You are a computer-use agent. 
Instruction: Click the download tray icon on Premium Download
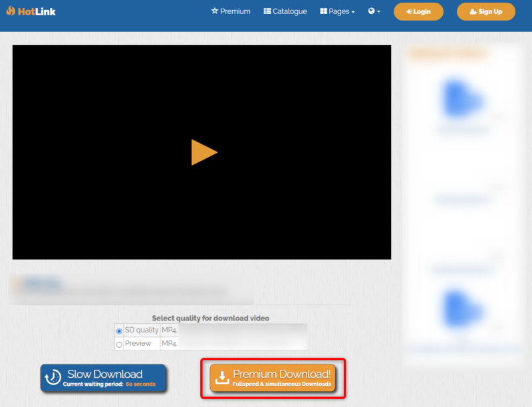click(221, 375)
